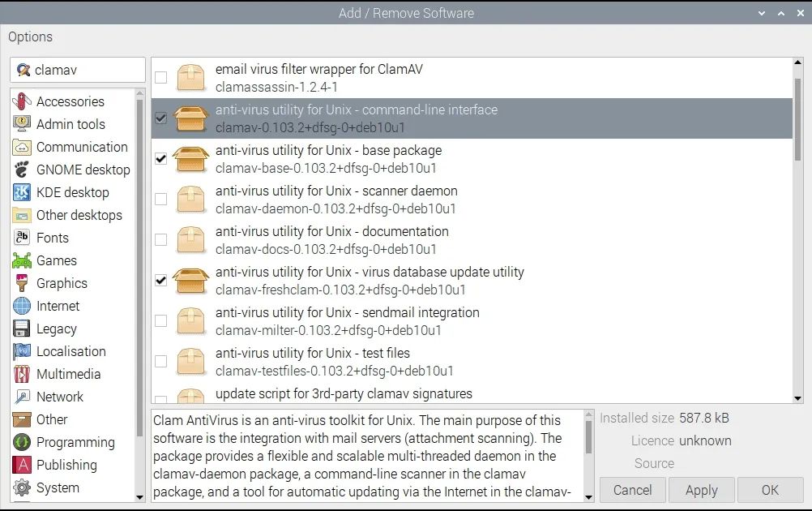The width and height of the screenshot is (812, 511).
Task: Click the Publishing category icon
Action: pyautogui.click(x=22, y=465)
